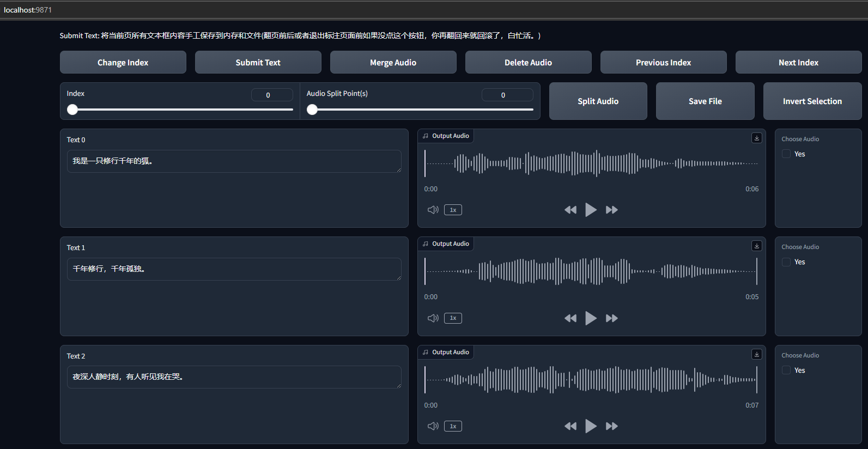This screenshot has height=449, width=868.
Task: Go to Next Index
Action: coord(798,63)
